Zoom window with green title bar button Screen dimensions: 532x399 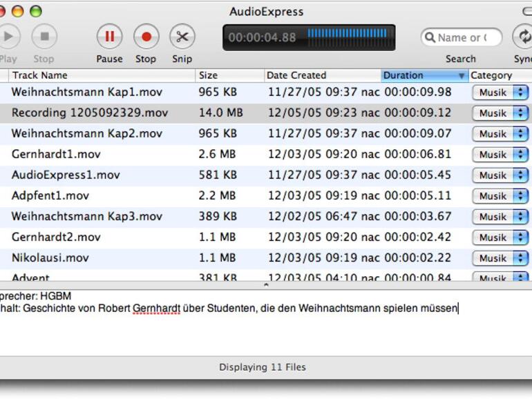point(36,11)
